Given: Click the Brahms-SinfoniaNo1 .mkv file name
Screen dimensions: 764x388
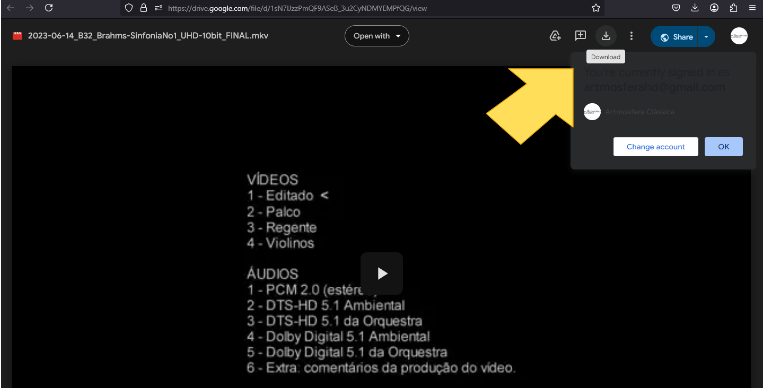Looking at the screenshot, I should (148, 36).
